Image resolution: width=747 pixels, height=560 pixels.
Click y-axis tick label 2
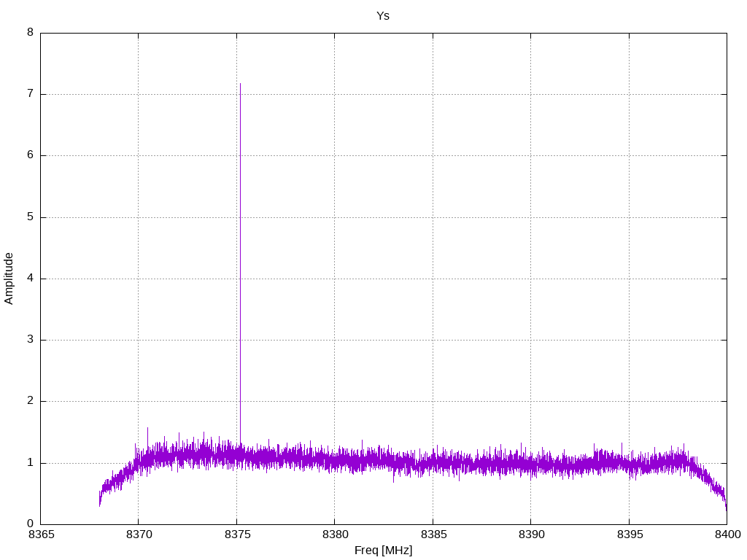(x=31, y=401)
